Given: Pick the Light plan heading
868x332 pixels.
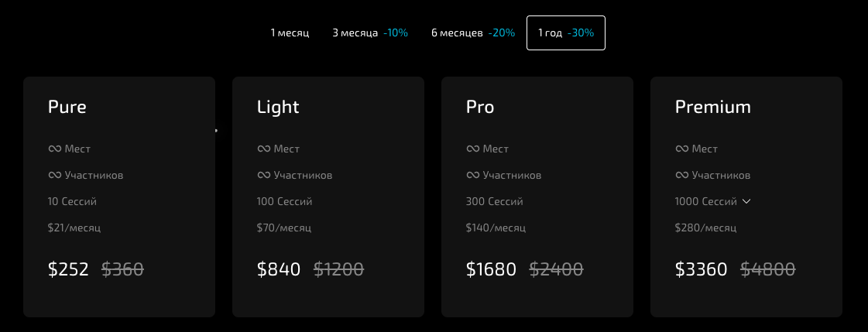Looking at the screenshot, I should point(278,107).
